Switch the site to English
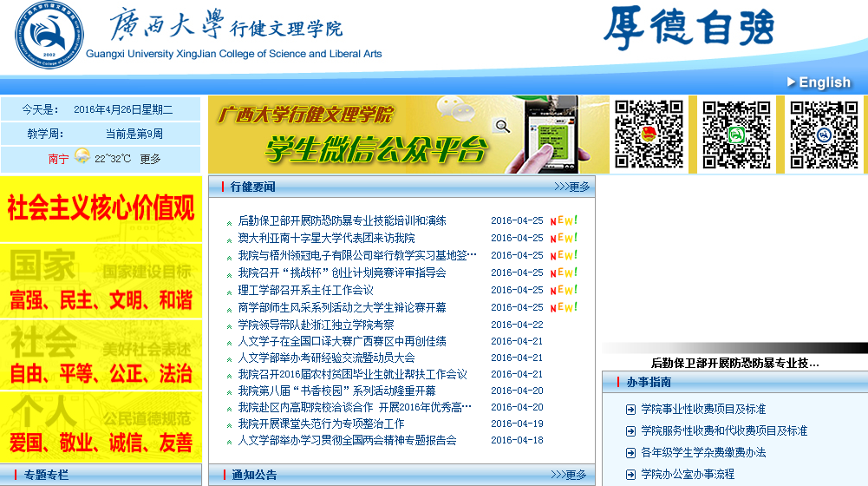The image size is (868, 486). pyautogui.click(x=825, y=82)
